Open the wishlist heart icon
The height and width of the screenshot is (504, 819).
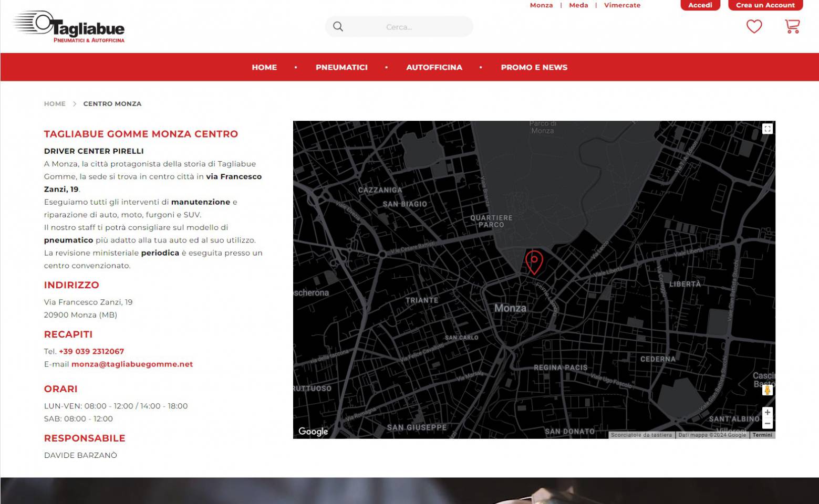[754, 26]
